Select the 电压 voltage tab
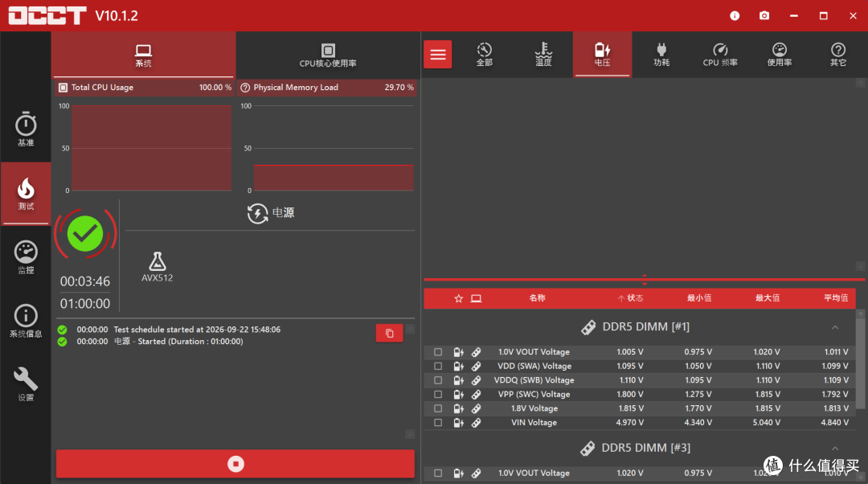868x484 pixels. 602,55
